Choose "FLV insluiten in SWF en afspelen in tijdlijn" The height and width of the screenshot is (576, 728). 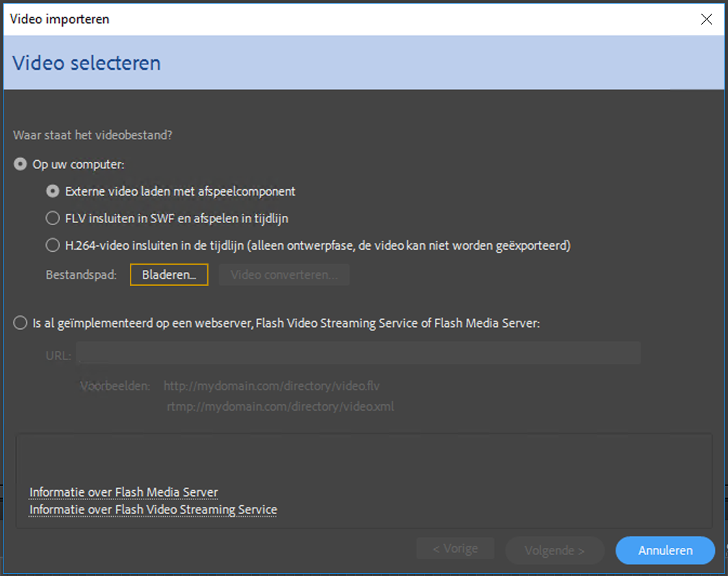(x=52, y=218)
